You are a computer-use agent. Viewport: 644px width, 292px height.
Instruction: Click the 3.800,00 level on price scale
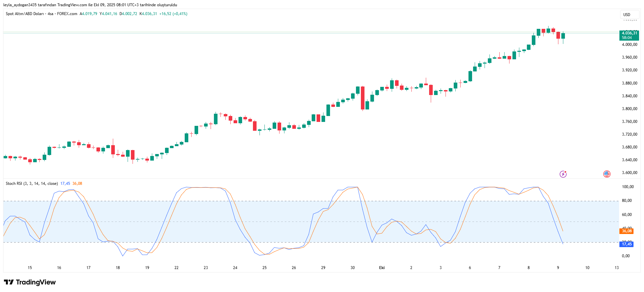coord(630,109)
